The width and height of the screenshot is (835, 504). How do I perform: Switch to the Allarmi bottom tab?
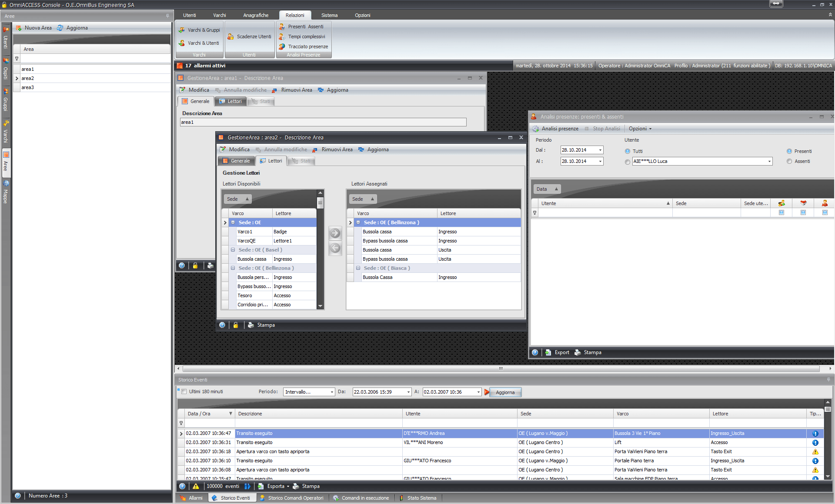point(191,498)
